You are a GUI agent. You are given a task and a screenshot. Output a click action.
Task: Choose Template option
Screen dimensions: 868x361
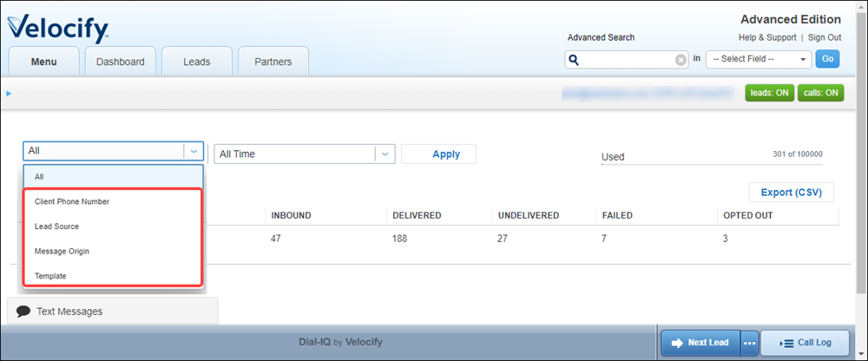[x=113, y=275]
